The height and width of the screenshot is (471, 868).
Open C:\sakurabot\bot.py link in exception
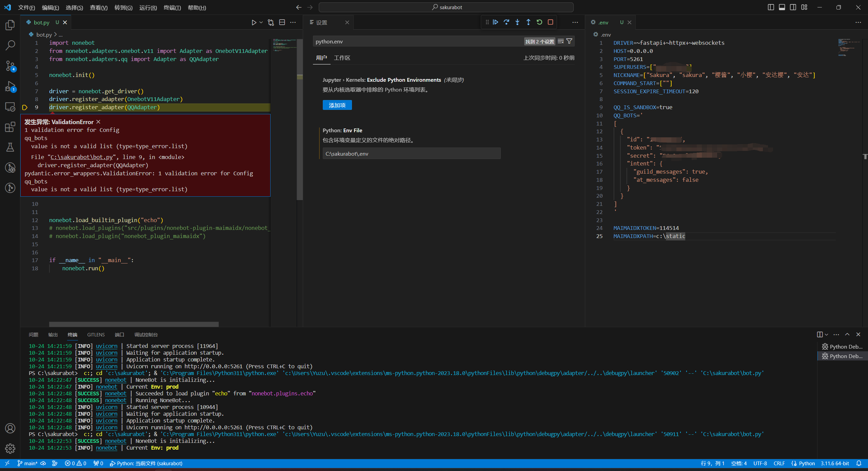click(81, 157)
